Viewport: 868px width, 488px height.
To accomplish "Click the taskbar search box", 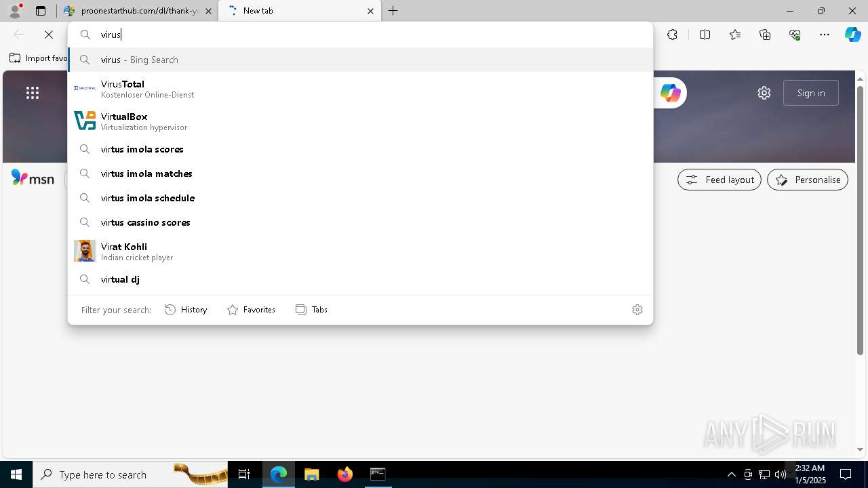I will (130, 474).
